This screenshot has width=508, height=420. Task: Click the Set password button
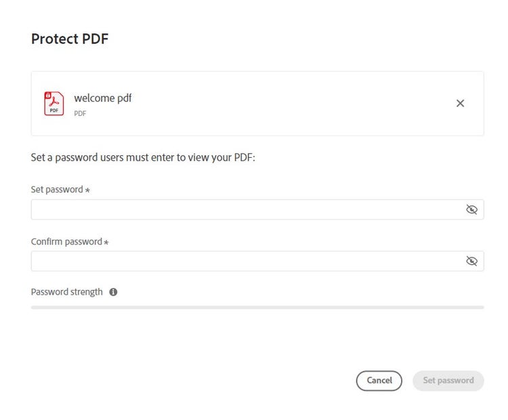click(x=448, y=381)
